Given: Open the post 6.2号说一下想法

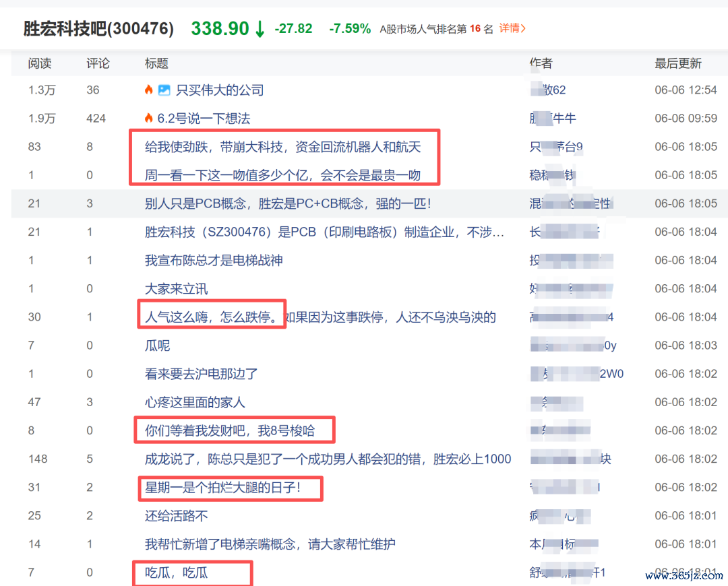Looking at the screenshot, I should 204,119.
